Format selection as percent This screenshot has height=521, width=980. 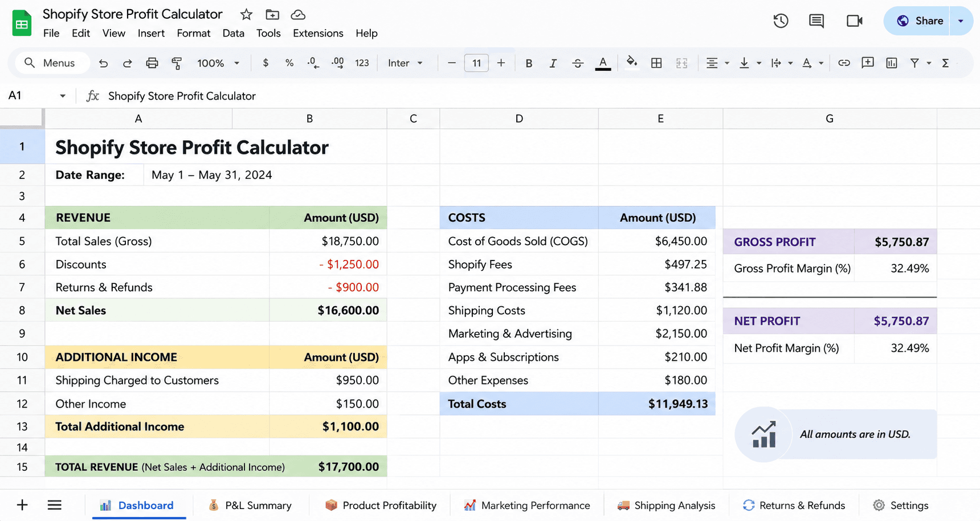point(289,63)
